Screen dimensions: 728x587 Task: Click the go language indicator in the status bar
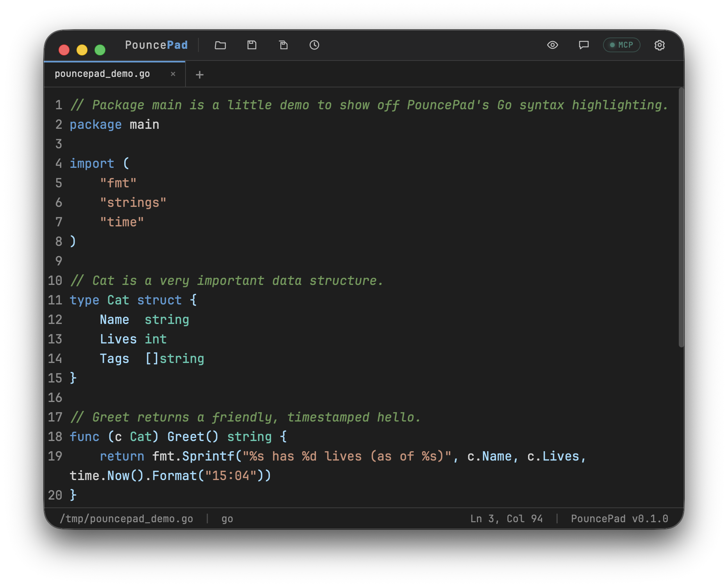227,519
